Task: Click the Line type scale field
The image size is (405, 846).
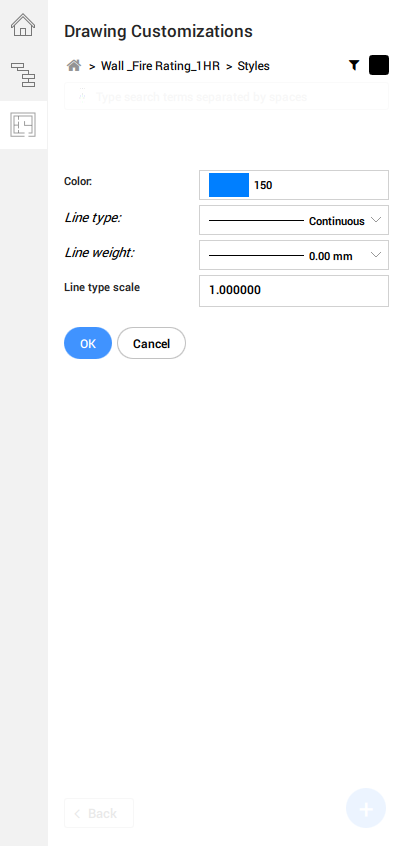Action: click(294, 291)
